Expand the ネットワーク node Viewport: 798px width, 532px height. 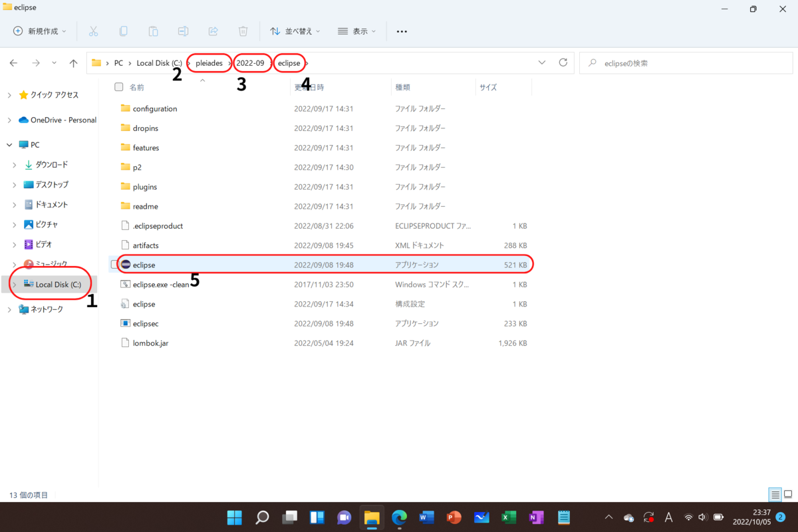(9, 309)
